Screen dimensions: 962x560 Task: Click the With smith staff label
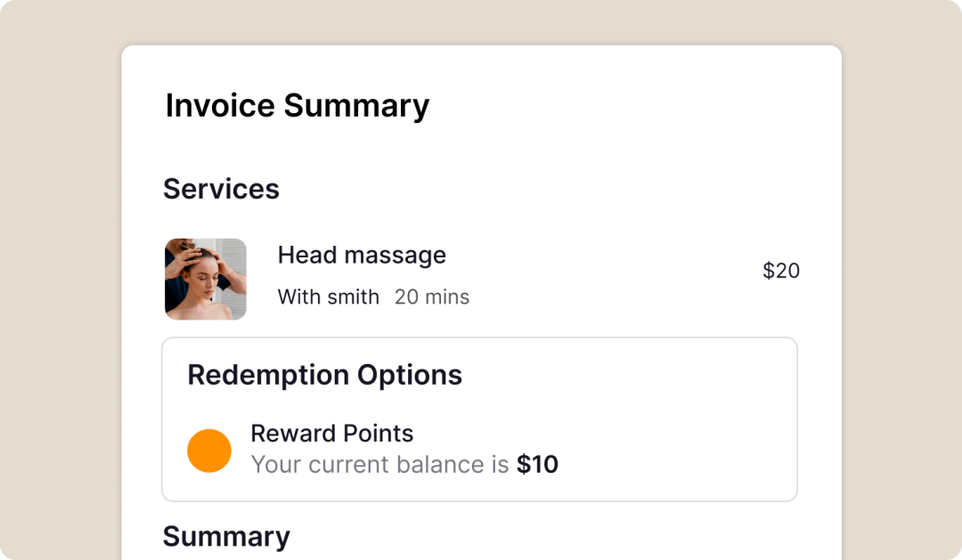coord(328,296)
